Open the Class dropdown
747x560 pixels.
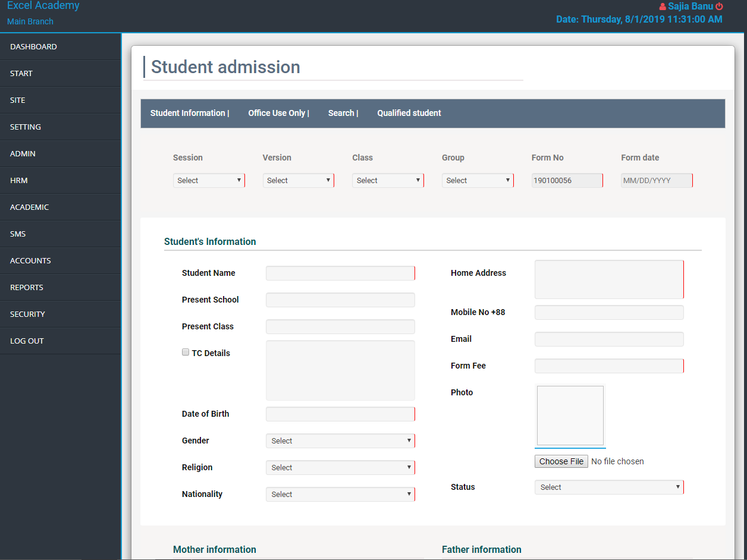[x=388, y=181]
